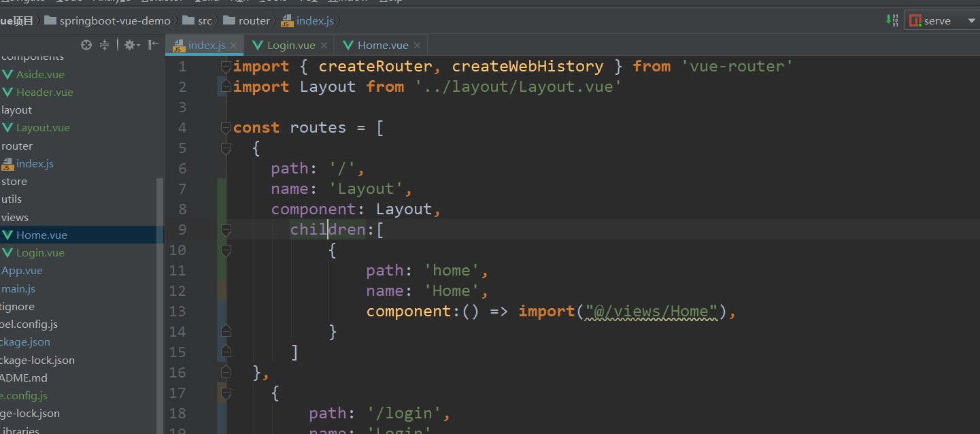This screenshot has height=434, width=980.
Task: Click line number 12 in gutter
Action: [x=178, y=291]
